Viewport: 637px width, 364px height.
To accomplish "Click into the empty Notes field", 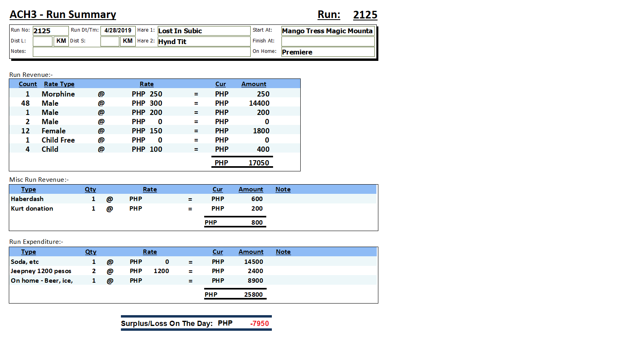I will [141, 52].
